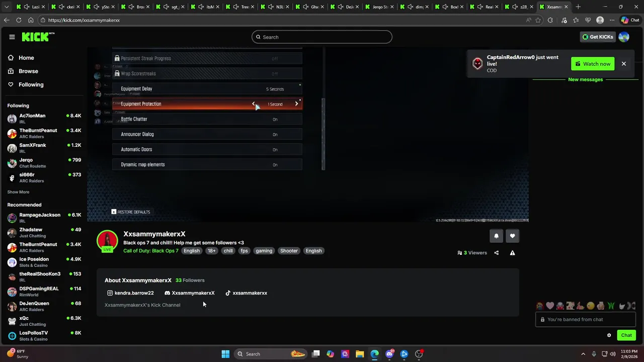Open the user profile avatar menu

pos(624,37)
